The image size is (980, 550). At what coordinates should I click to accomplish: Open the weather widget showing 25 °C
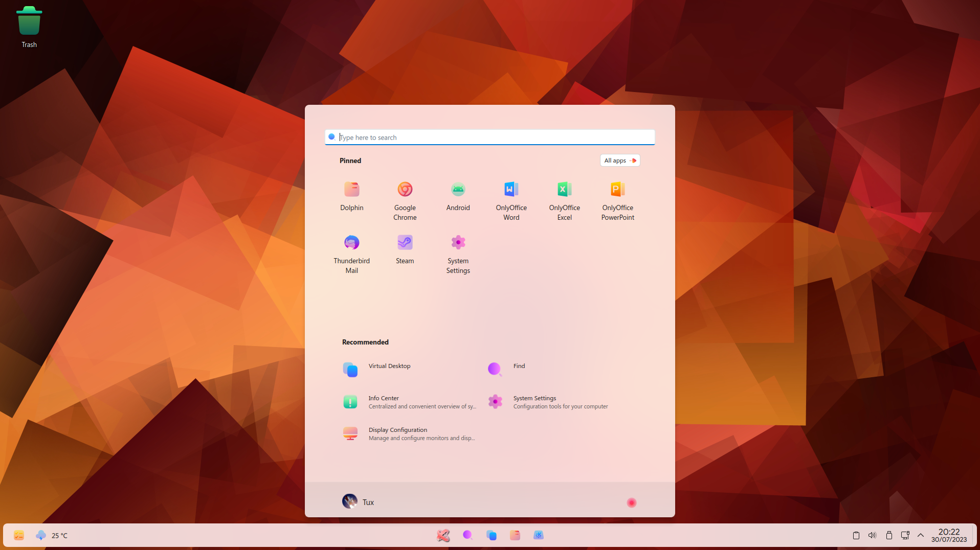click(52, 535)
